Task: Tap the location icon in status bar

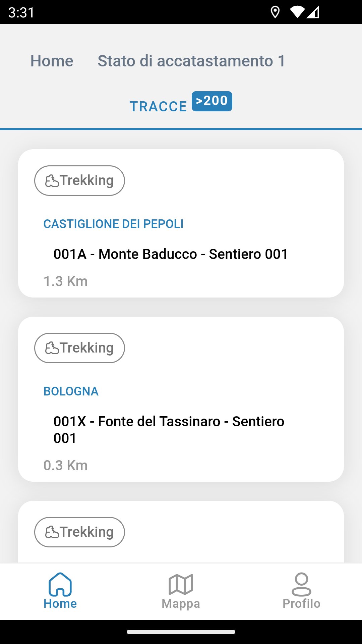Action: (275, 12)
